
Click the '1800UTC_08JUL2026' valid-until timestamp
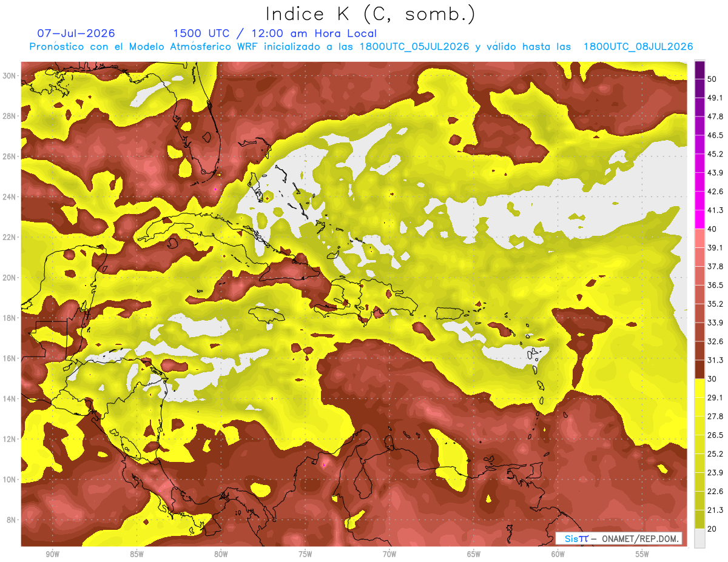(638, 47)
